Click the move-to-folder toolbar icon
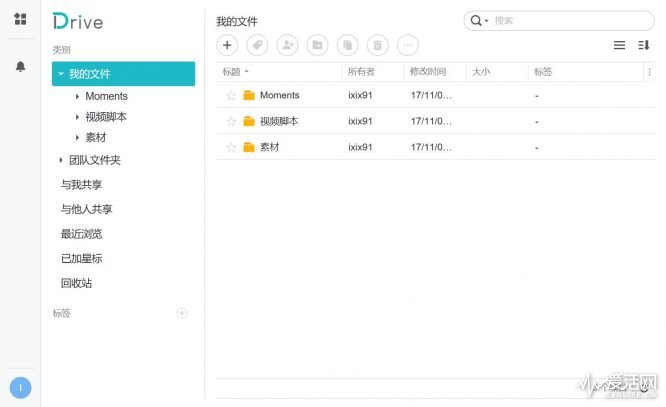This screenshot has width=666, height=407. (317, 45)
